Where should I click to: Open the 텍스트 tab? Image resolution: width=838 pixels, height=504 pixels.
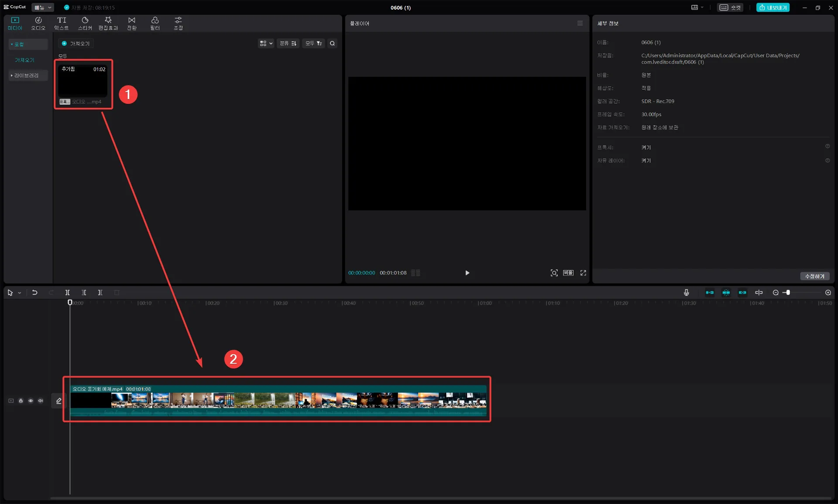click(62, 23)
